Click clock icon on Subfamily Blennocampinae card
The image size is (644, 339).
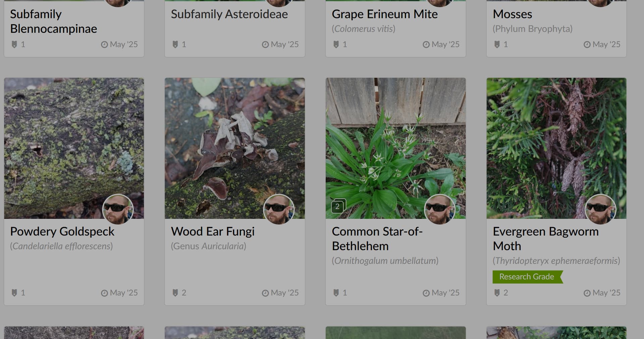pyautogui.click(x=104, y=45)
